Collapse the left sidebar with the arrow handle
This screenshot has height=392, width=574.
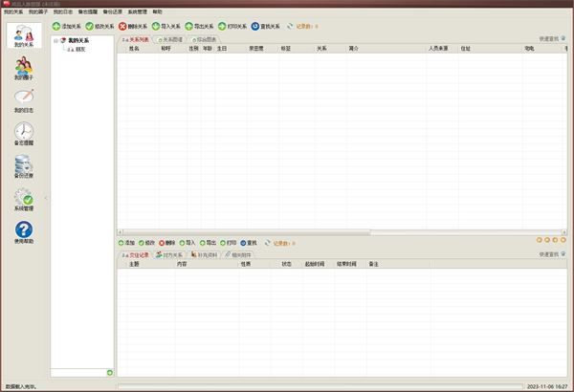coord(46,198)
